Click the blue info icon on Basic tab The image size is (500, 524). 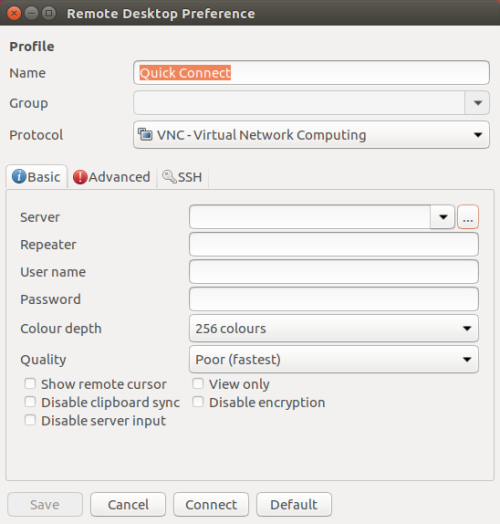point(19,176)
